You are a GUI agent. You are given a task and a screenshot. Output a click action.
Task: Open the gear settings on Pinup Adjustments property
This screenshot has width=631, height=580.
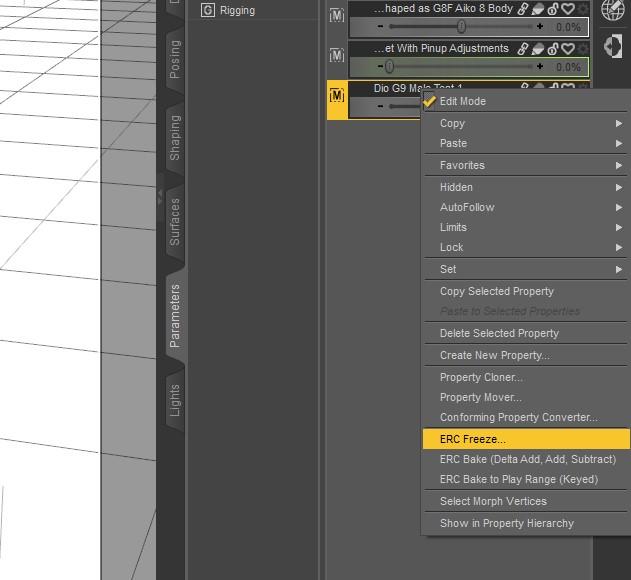click(x=583, y=49)
